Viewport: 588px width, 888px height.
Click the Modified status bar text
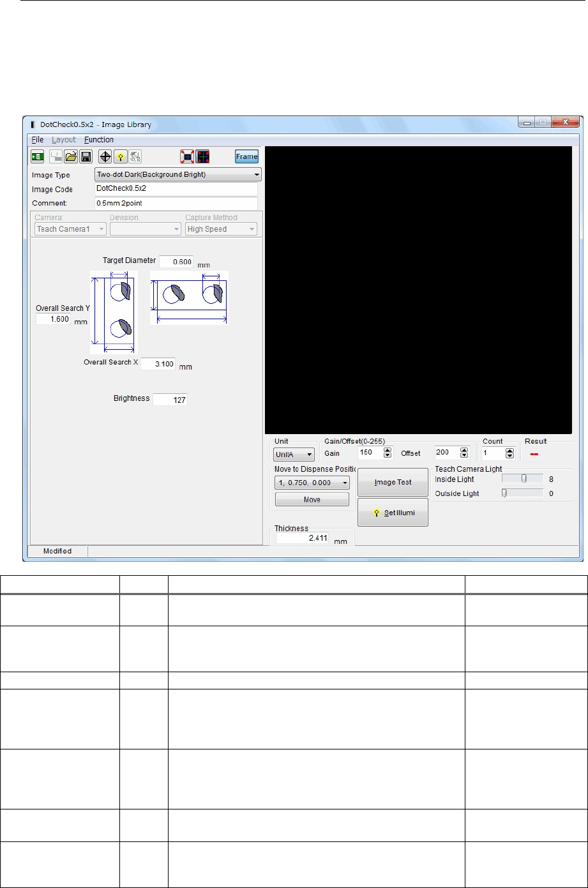[x=57, y=551]
